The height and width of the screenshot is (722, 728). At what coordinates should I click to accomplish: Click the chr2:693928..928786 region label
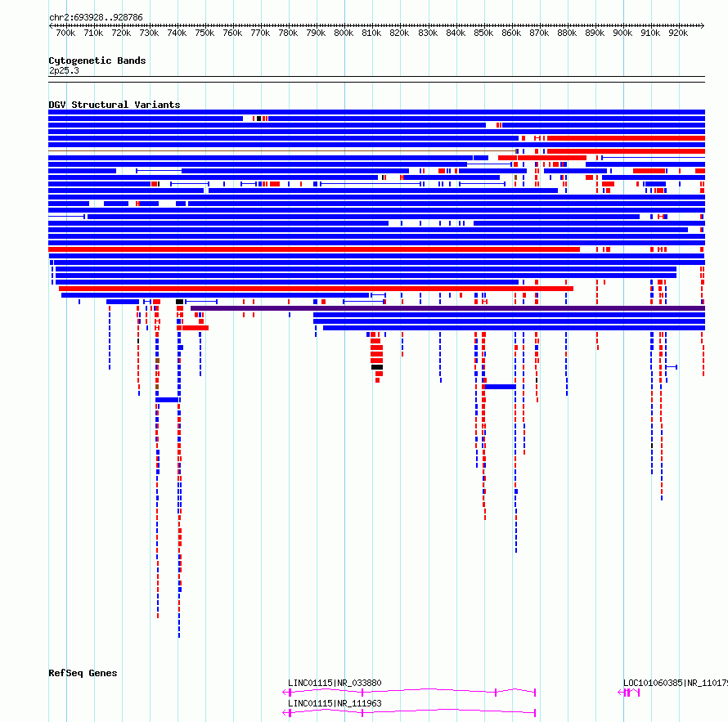tap(96, 17)
